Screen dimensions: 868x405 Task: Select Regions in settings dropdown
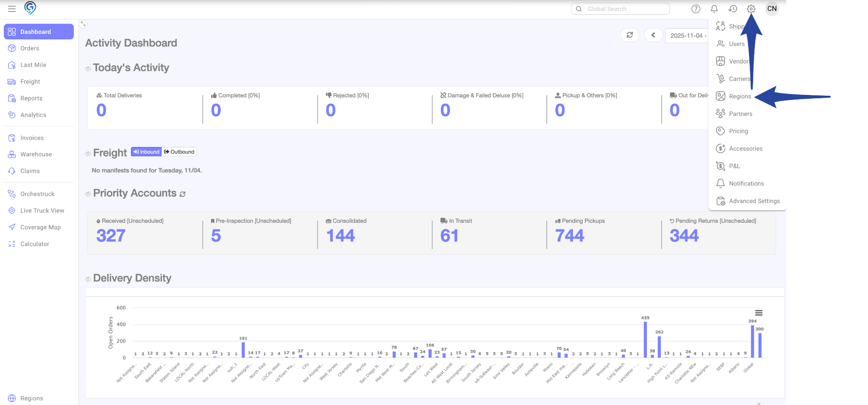coord(740,97)
